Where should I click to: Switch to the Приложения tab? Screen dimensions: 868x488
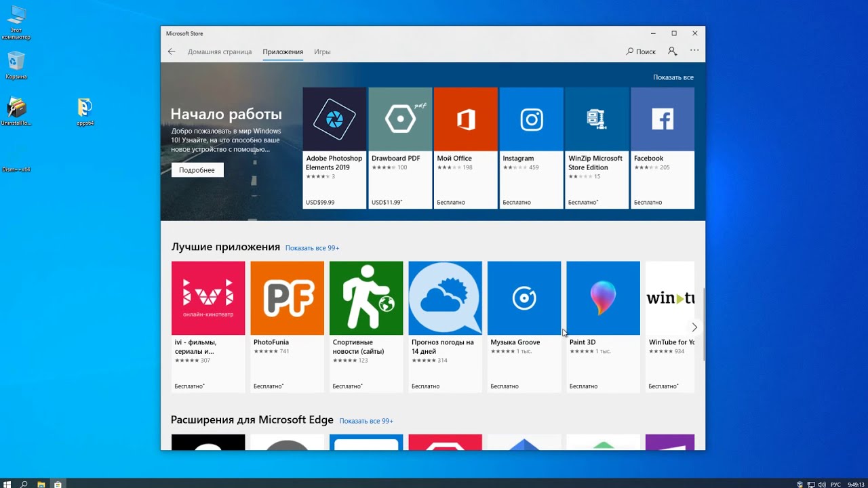pyautogui.click(x=283, y=52)
